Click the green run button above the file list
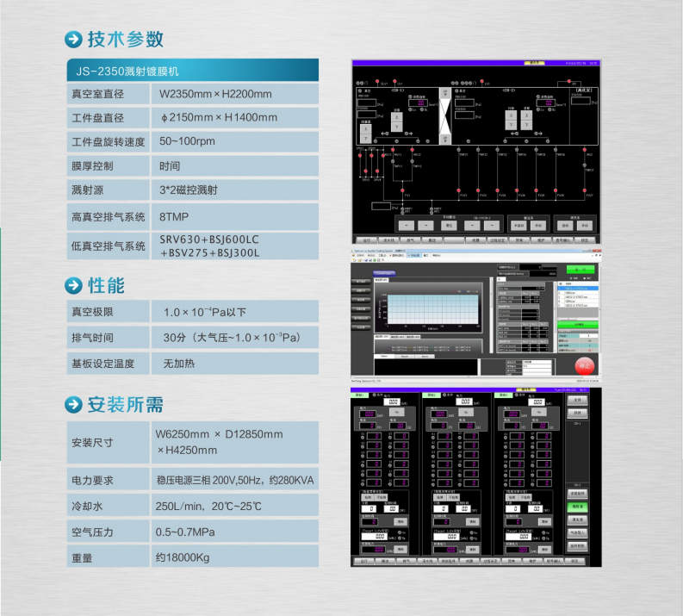 pyautogui.click(x=582, y=269)
